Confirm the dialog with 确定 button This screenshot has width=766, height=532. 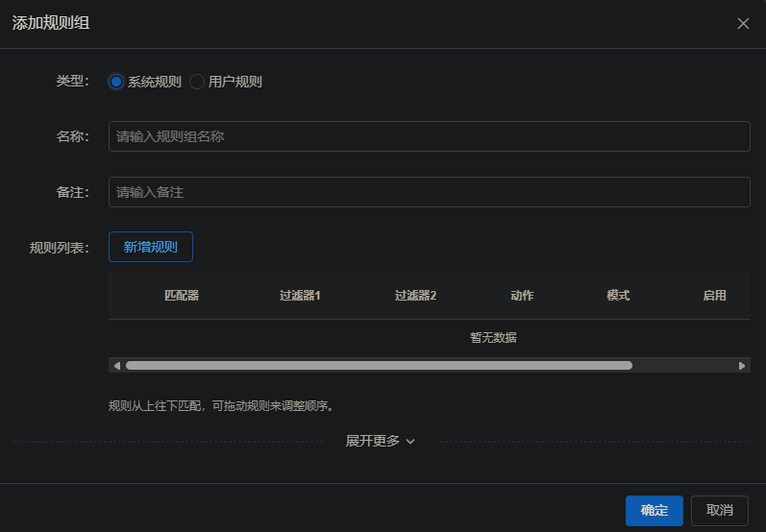(654, 511)
